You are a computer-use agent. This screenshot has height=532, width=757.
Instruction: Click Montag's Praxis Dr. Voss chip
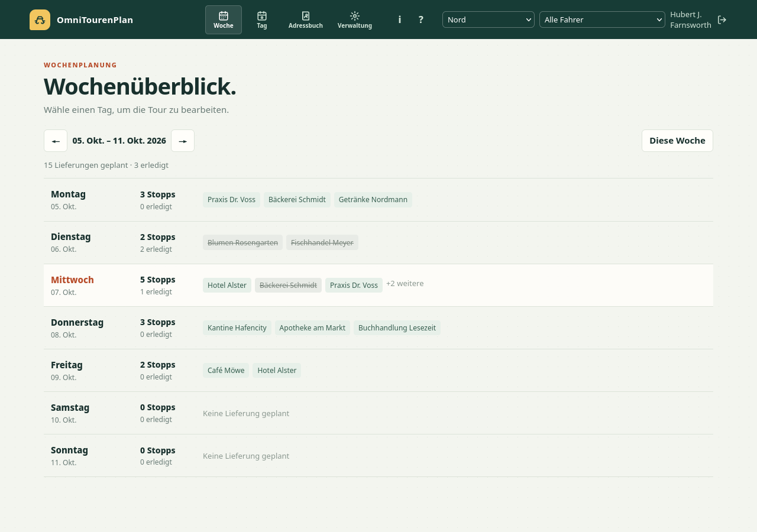click(x=231, y=200)
